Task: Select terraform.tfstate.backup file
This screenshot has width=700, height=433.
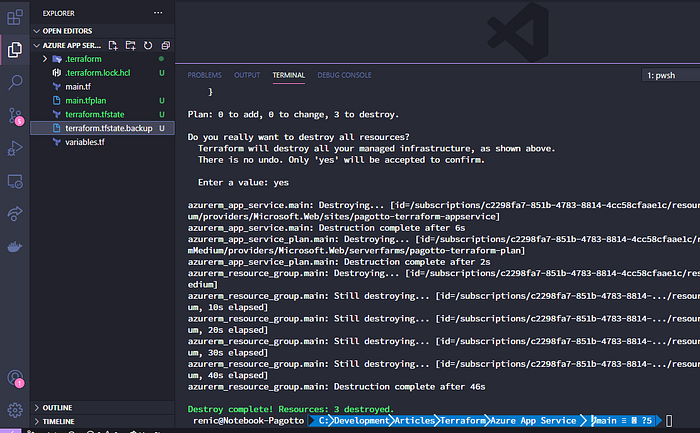Action: click(x=102, y=128)
